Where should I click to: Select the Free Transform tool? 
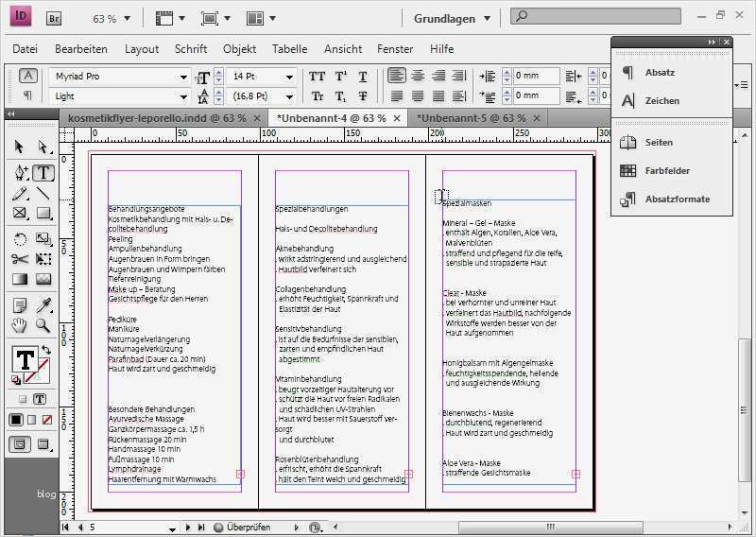[43, 259]
